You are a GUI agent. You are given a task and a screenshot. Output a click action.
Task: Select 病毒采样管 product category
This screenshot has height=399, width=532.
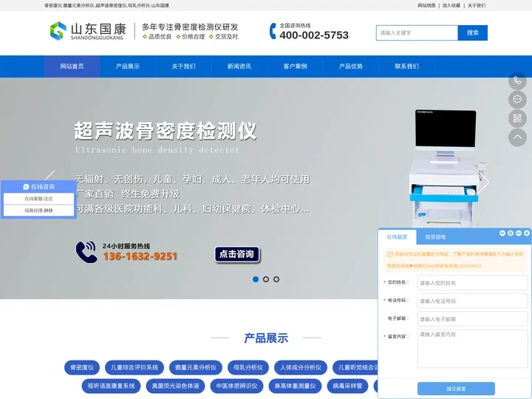click(347, 386)
